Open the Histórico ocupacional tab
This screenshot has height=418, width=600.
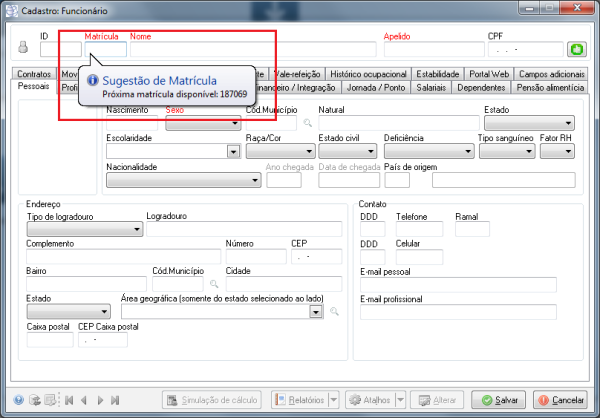tap(367, 74)
